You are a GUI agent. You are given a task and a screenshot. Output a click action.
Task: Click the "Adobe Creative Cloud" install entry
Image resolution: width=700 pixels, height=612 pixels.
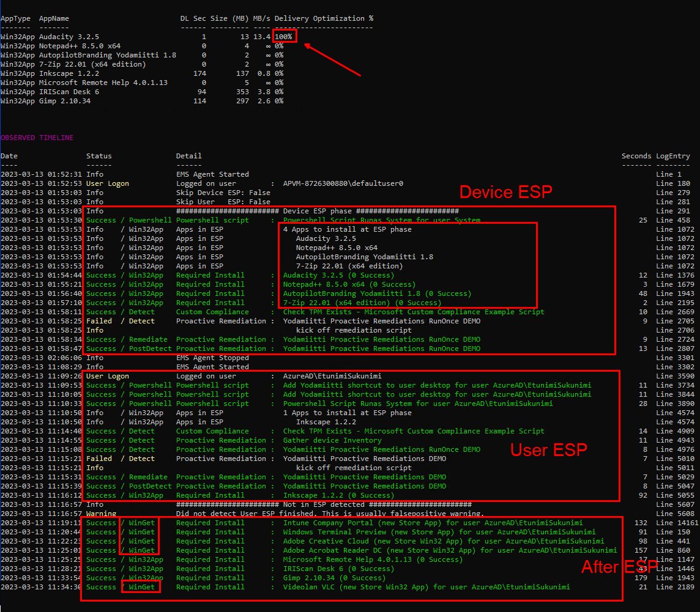tap(443, 540)
